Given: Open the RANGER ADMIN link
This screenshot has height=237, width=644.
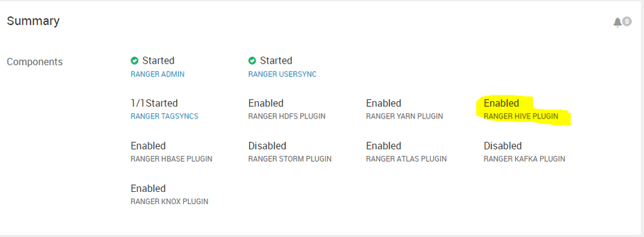Looking at the screenshot, I should coord(157,74).
